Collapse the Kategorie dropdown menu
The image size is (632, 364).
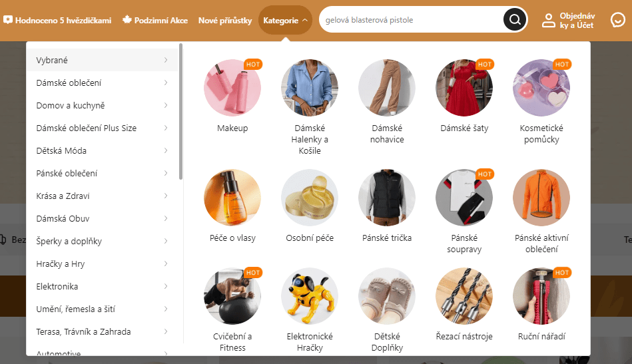pos(286,20)
